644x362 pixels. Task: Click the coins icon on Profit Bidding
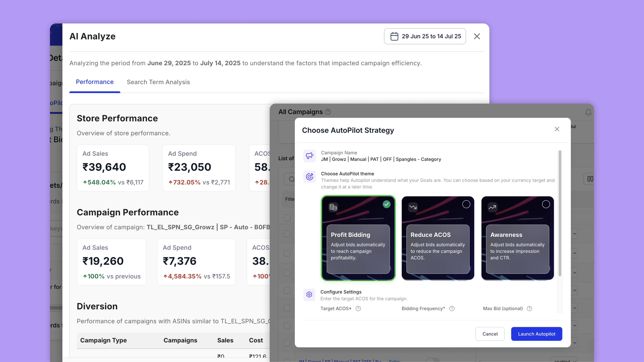[333, 207]
